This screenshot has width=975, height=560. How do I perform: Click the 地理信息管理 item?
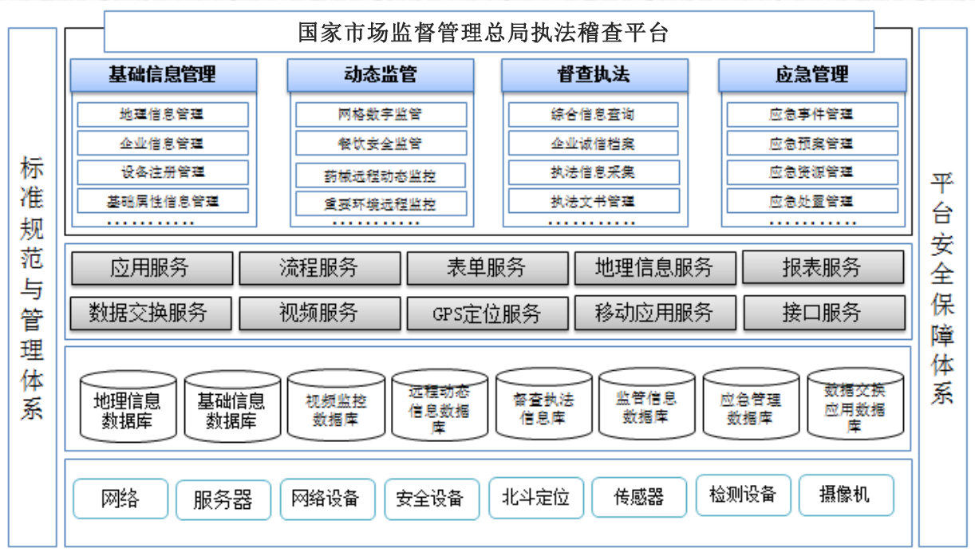tap(163, 115)
